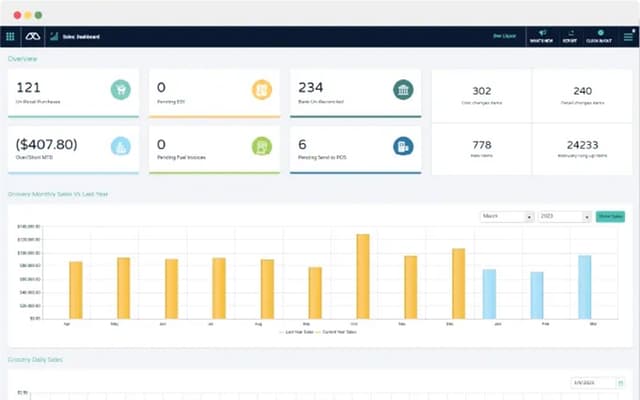This screenshot has width=640, height=400.
Task: Click the 240 retail changes items tile
Action: point(582,96)
